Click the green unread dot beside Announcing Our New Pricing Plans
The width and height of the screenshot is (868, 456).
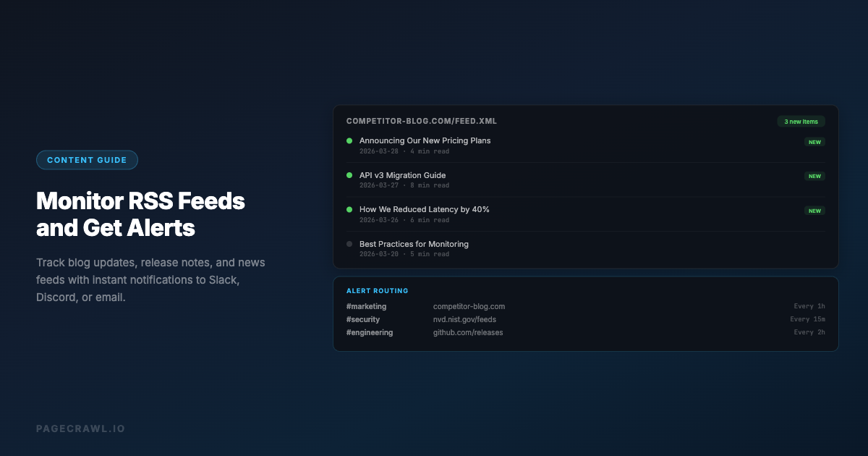tap(349, 140)
